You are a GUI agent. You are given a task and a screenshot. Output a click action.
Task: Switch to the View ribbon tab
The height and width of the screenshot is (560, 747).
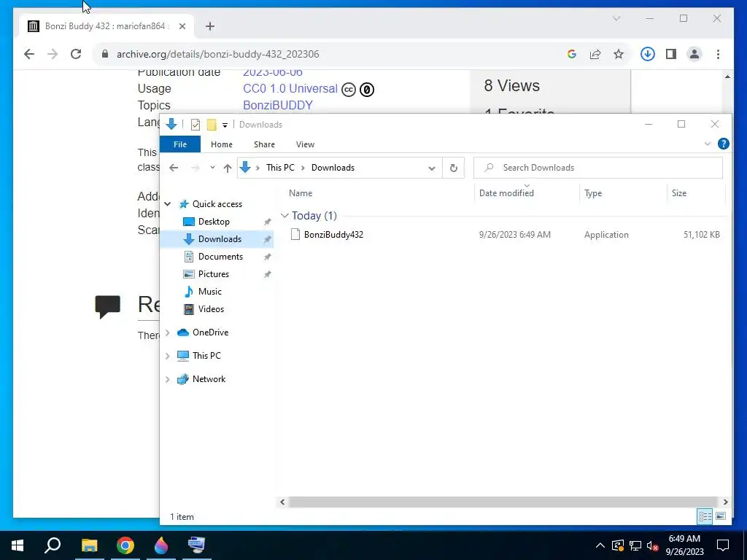[305, 144]
